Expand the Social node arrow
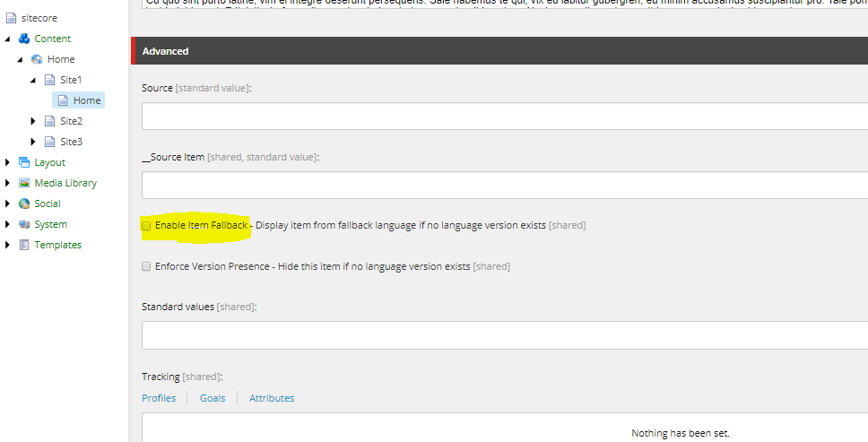Screen dimensions: 868x442 (7, 204)
